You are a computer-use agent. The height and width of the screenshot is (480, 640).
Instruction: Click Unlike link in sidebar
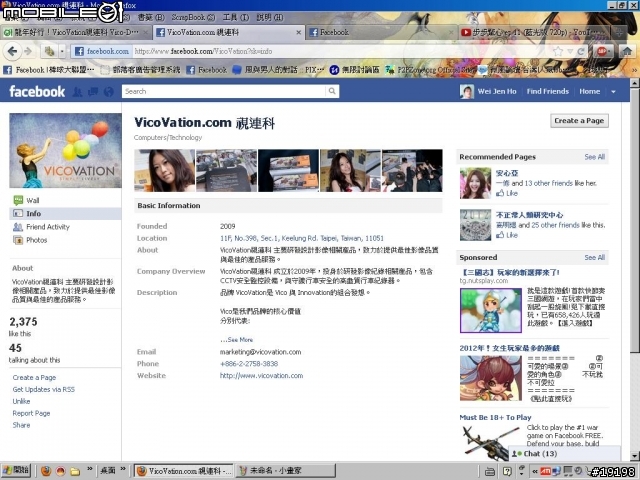click(x=21, y=401)
